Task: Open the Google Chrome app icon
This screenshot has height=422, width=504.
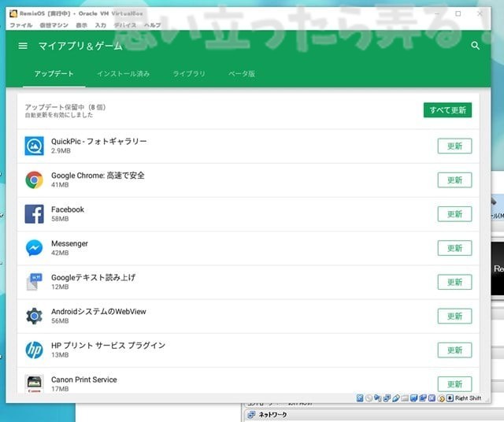Action: click(35, 180)
